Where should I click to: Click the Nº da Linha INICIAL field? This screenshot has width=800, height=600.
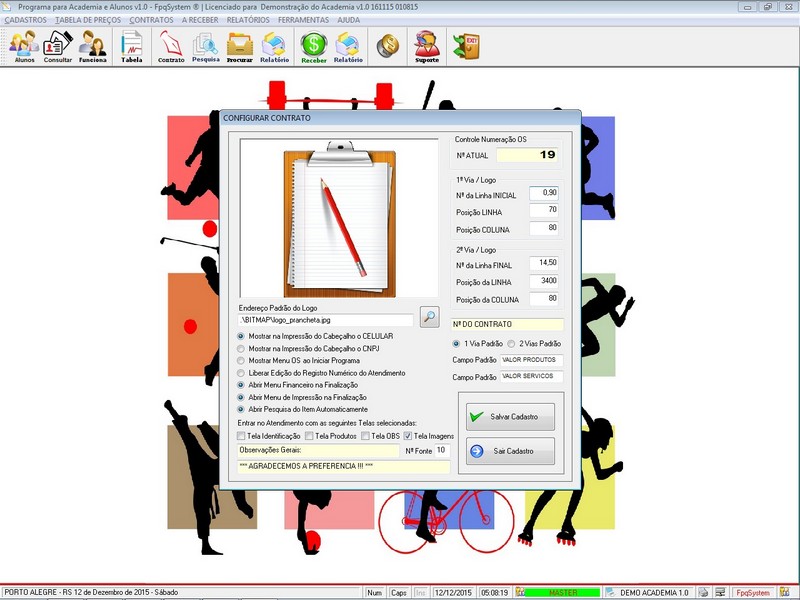(x=544, y=193)
